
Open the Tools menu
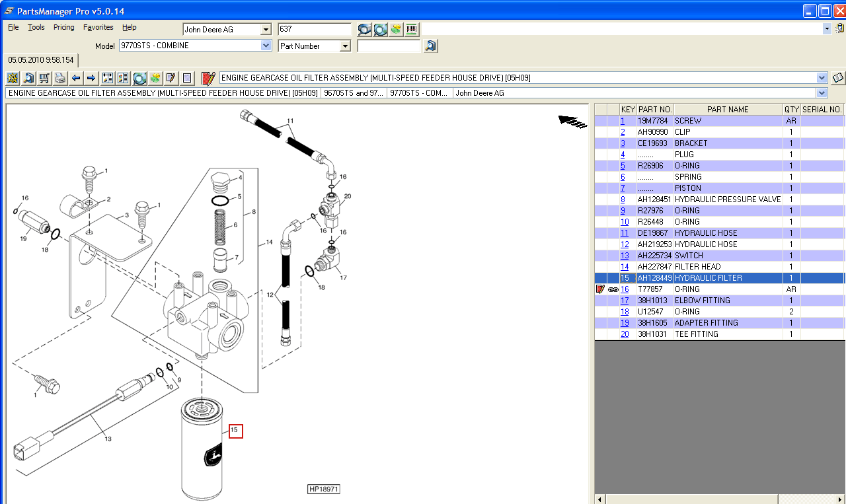36,27
